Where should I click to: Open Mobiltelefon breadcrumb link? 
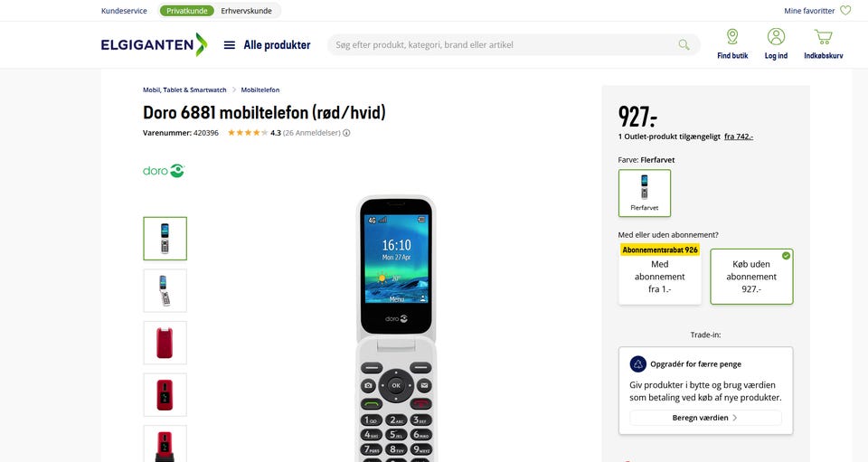tap(260, 90)
